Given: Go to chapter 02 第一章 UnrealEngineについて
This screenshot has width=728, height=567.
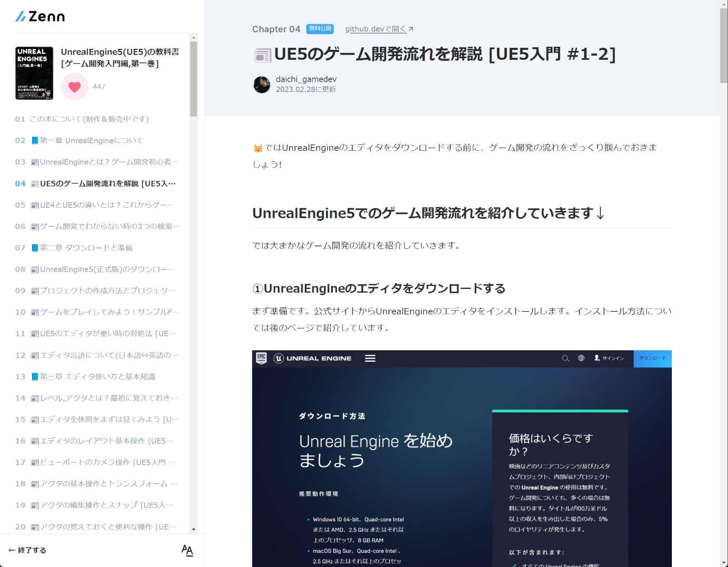Looking at the screenshot, I should click(x=79, y=140).
